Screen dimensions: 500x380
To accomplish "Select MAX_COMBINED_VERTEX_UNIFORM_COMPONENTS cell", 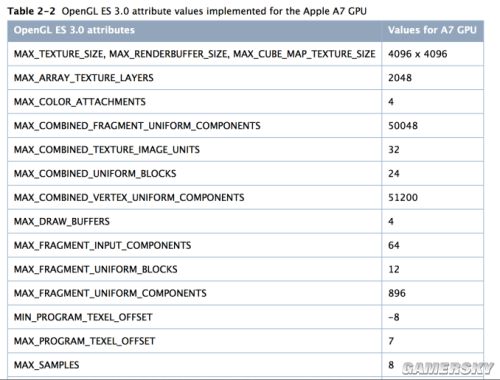I will point(195,198).
